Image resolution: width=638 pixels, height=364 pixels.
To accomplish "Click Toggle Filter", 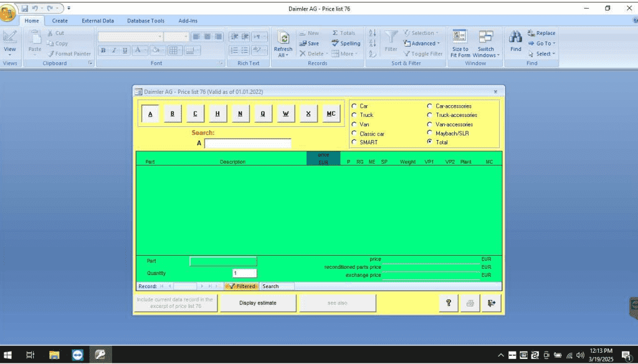I will [423, 54].
